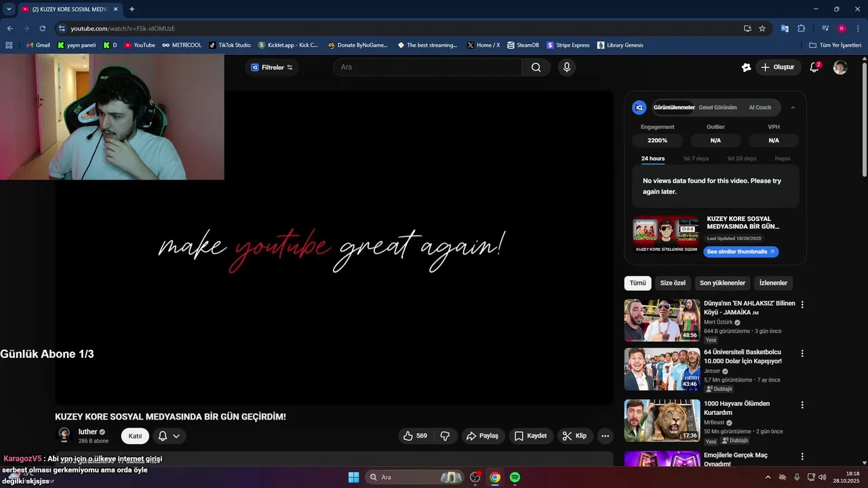Open the Chrome apps grid in bookmarks bar
Screen dimensions: 868x488
9,45
